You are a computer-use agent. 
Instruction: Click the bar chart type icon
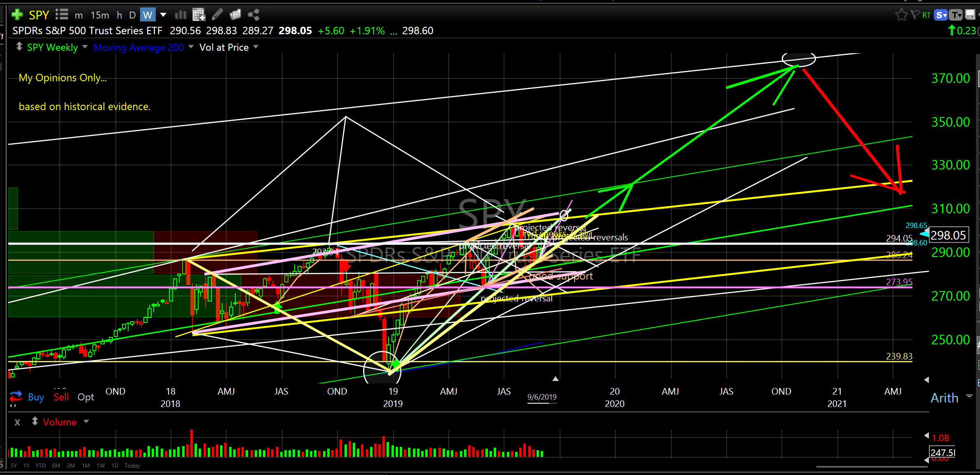pos(181,15)
